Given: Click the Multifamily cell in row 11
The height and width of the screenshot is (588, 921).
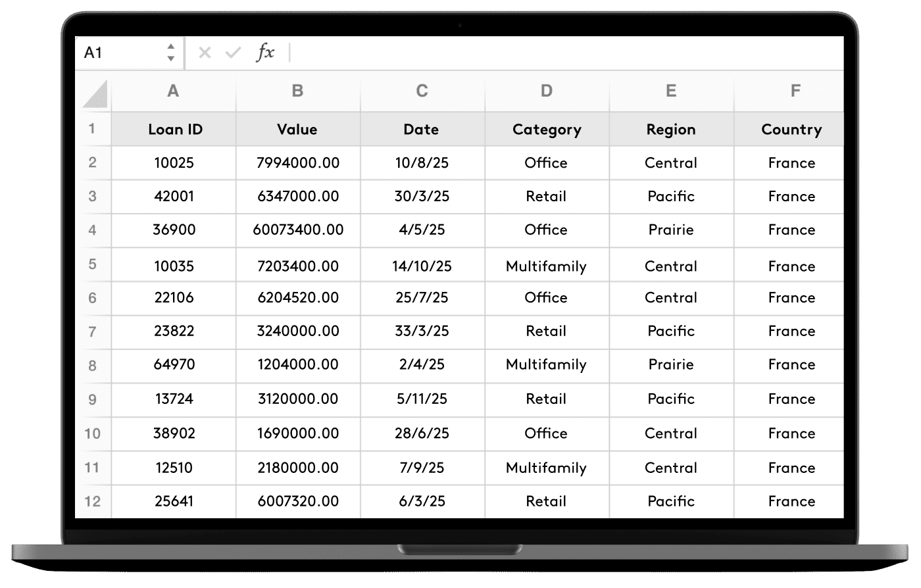Looking at the screenshot, I should [546, 468].
